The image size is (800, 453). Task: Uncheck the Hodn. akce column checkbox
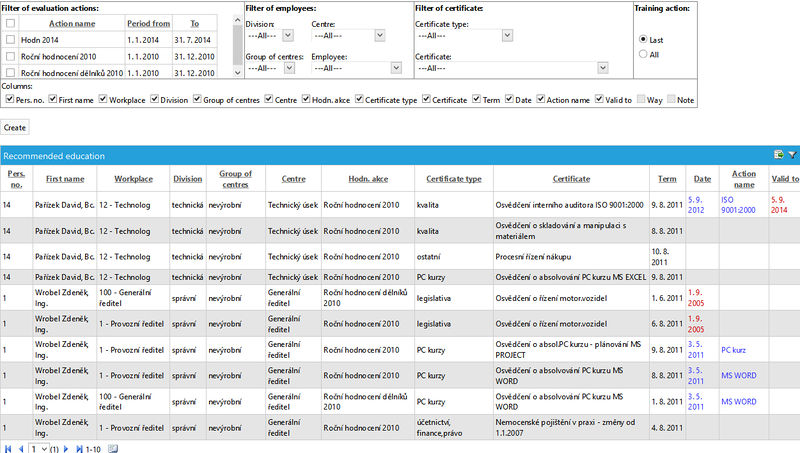[x=306, y=99]
